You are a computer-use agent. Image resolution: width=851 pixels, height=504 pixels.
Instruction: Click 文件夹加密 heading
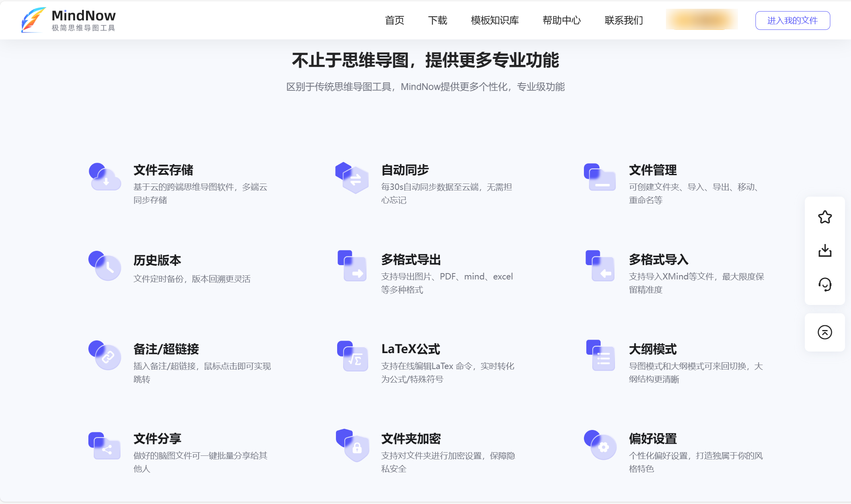411,439
